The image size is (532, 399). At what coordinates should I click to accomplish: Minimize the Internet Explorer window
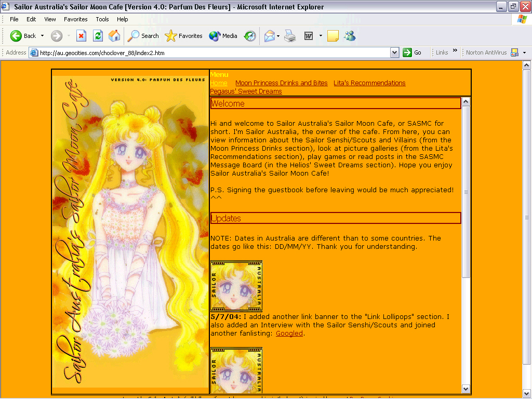[501, 6]
